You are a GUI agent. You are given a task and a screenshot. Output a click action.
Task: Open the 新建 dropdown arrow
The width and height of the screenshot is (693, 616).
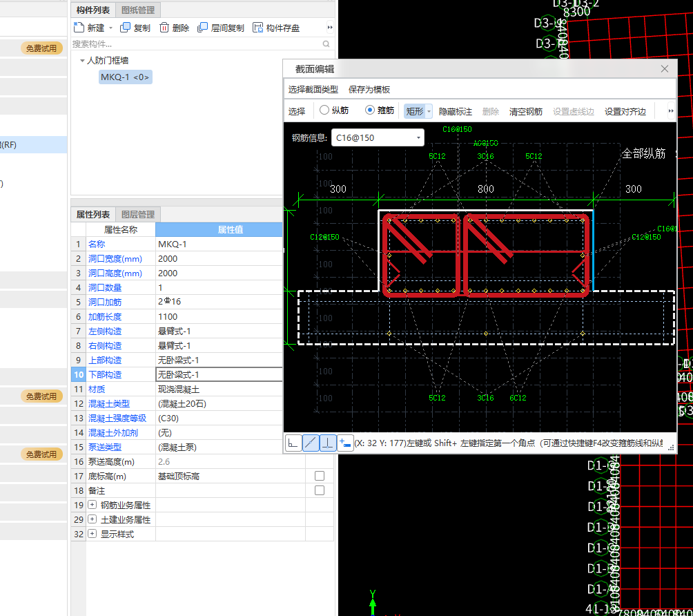110,28
